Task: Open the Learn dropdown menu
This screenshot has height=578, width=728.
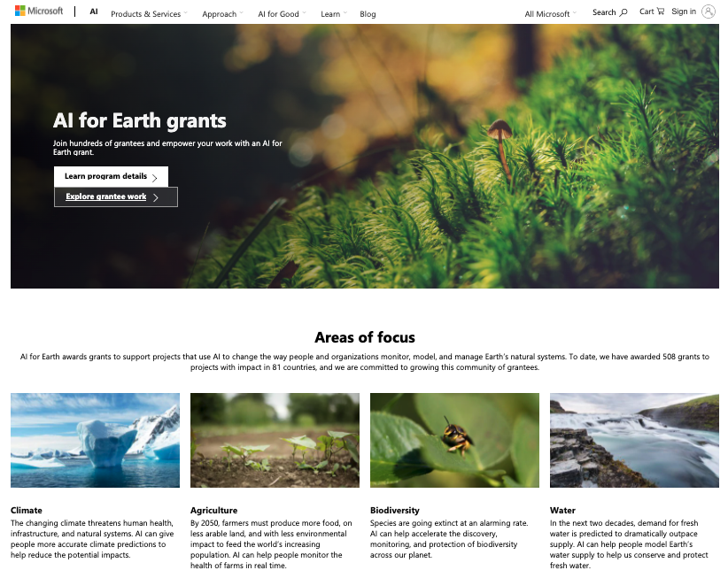Action: pyautogui.click(x=334, y=14)
